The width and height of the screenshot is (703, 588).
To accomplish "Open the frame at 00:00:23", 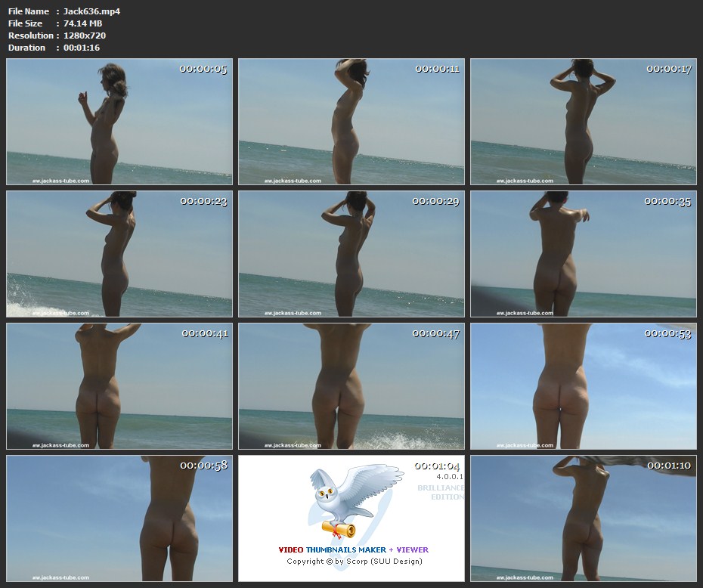I will (x=119, y=254).
